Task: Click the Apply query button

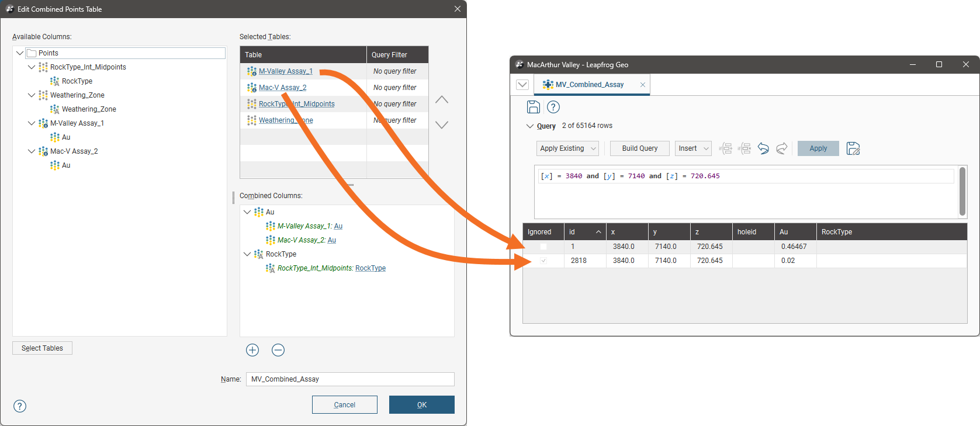Action: tap(818, 148)
